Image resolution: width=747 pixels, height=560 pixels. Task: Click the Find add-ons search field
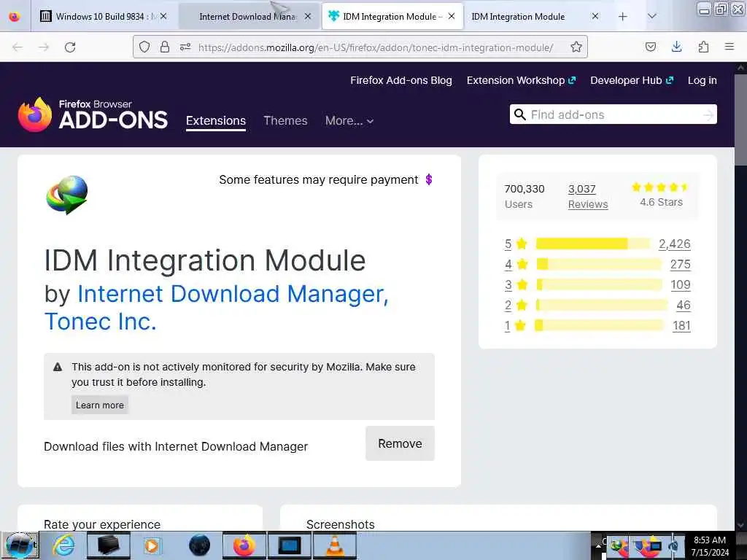(614, 114)
